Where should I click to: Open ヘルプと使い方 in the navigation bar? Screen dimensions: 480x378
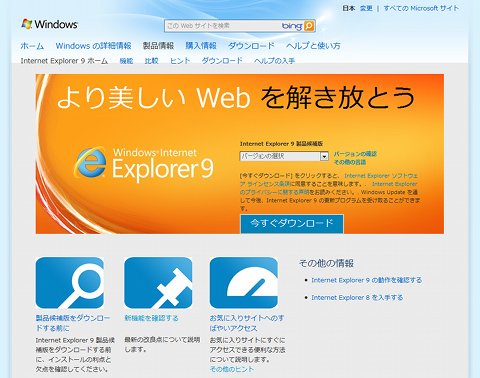(x=313, y=46)
